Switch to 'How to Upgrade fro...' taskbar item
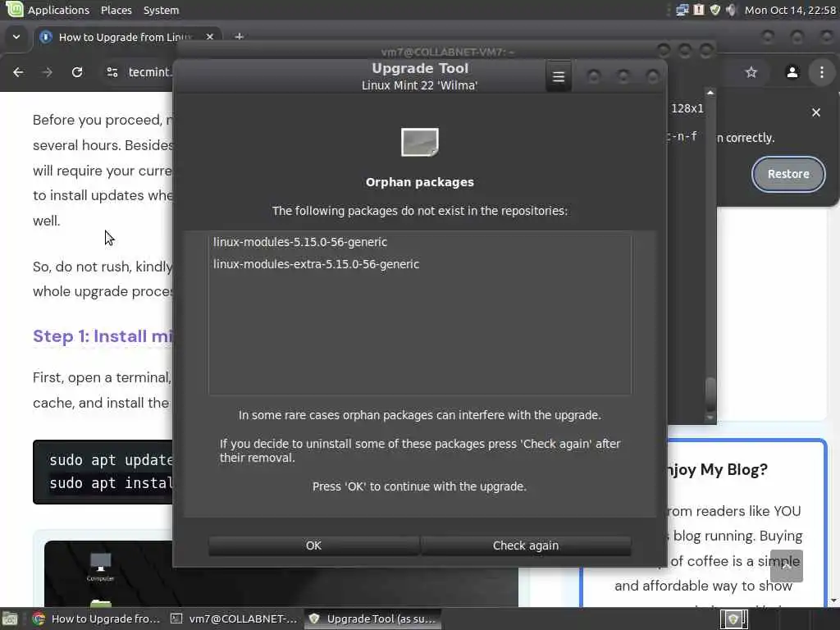 [x=97, y=619]
